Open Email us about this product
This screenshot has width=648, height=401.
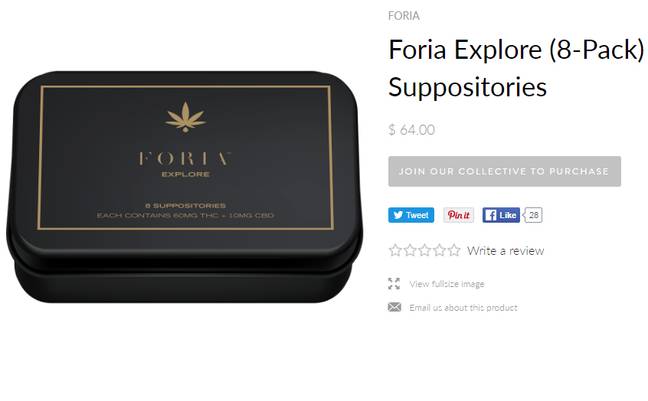[x=463, y=308]
